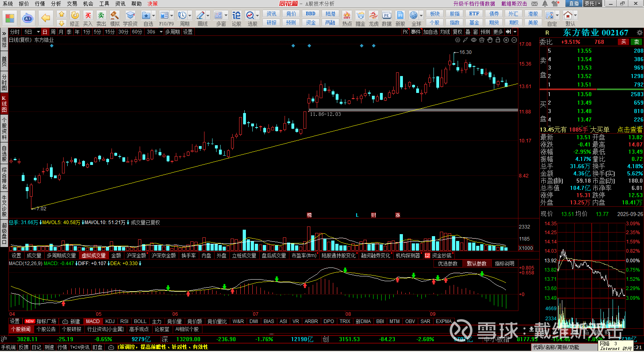Toggle 均线 moving average display
The width and height of the screenshot is (644, 352).
tap(445, 32)
